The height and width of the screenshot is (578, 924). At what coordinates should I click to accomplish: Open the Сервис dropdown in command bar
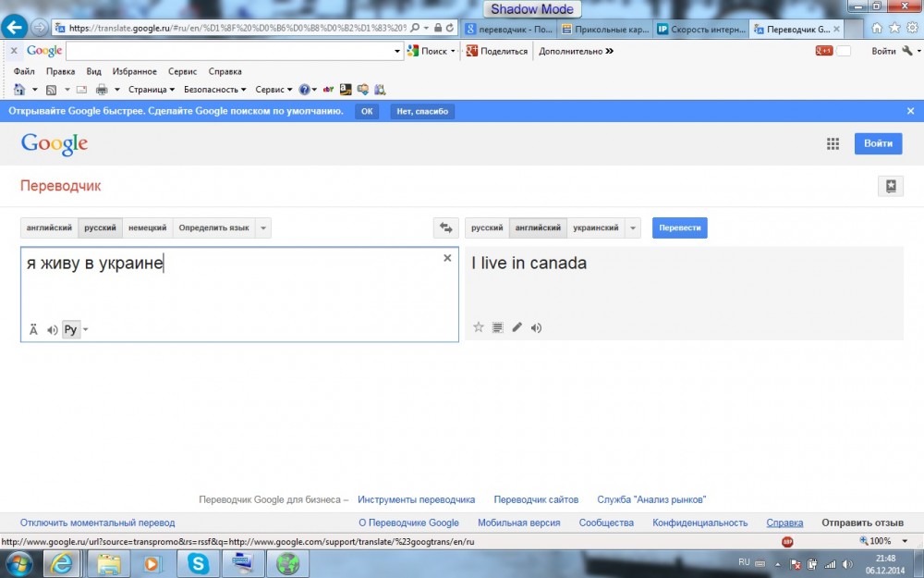tap(274, 90)
